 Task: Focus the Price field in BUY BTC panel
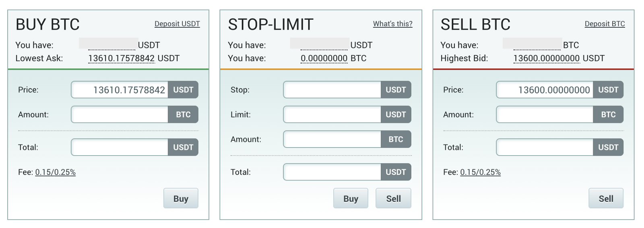pos(120,90)
